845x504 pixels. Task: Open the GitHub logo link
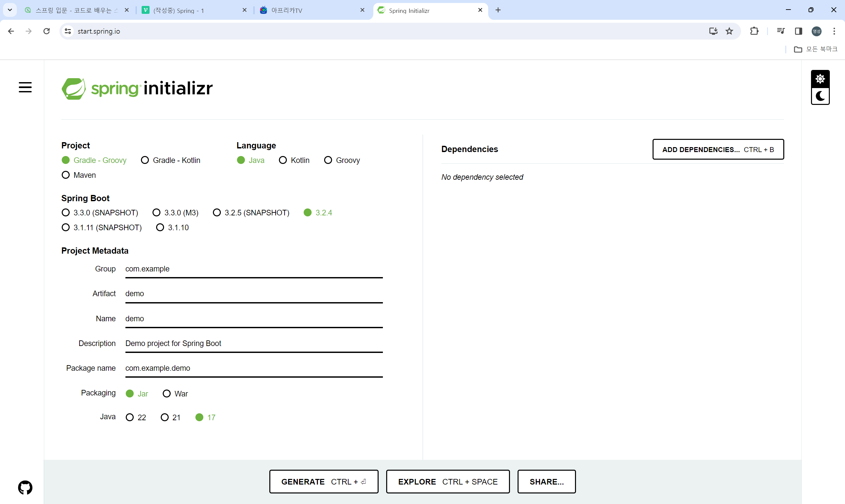pos(25,488)
